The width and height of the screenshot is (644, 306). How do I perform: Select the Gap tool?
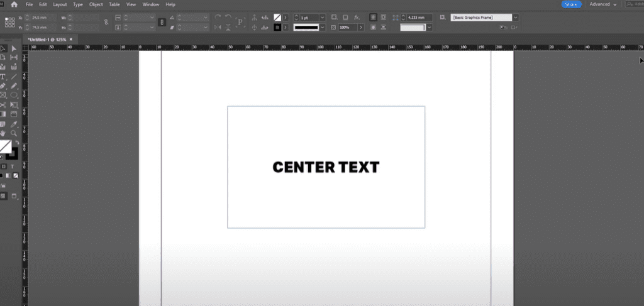tap(14, 58)
